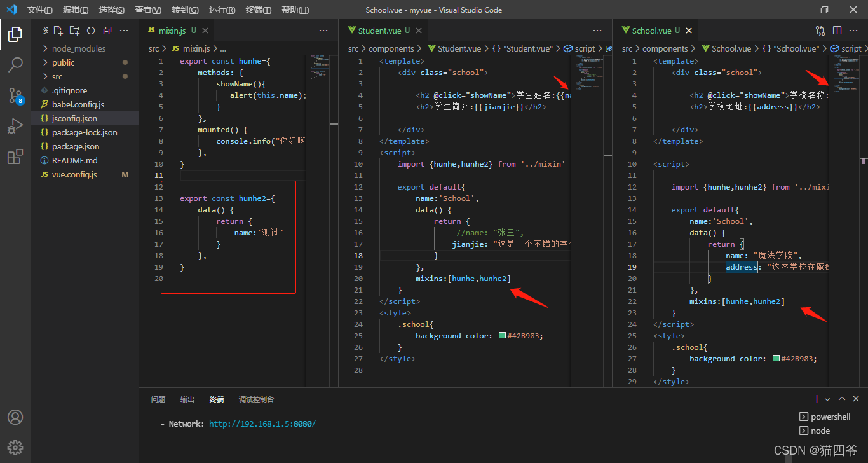
Task: Restore down the VS Code window
Action: tap(824, 10)
